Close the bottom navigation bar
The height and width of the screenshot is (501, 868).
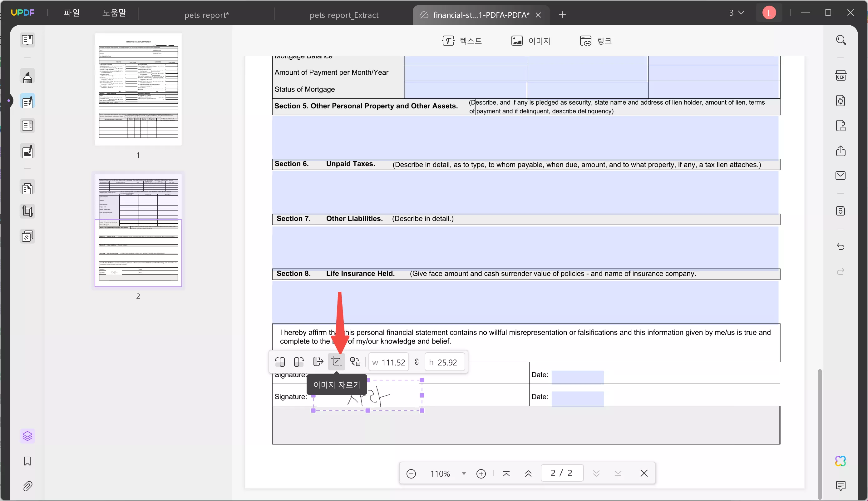pos(644,474)
